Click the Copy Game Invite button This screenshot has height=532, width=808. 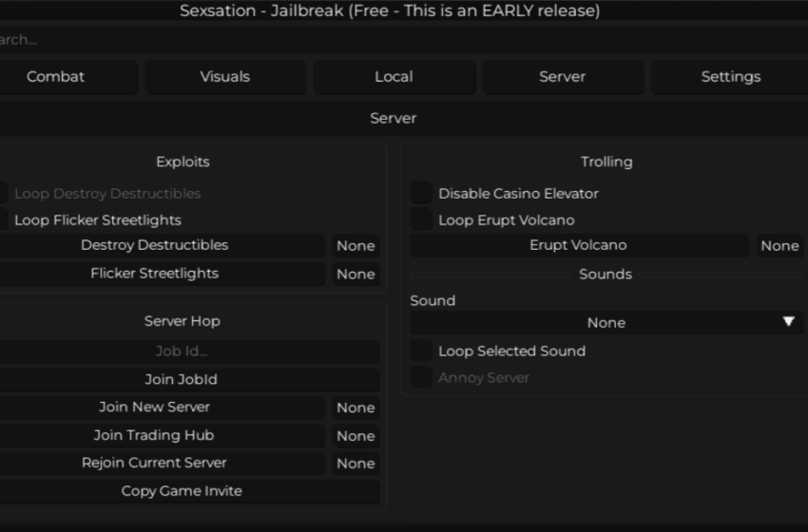(x=189, y=491)
